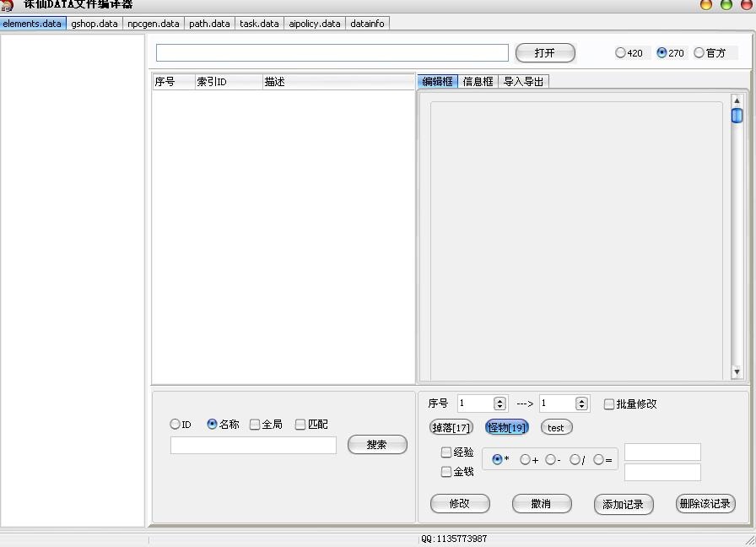Screen dimensions: 756x547
Task: Click the test button
Action: [556, 427]
